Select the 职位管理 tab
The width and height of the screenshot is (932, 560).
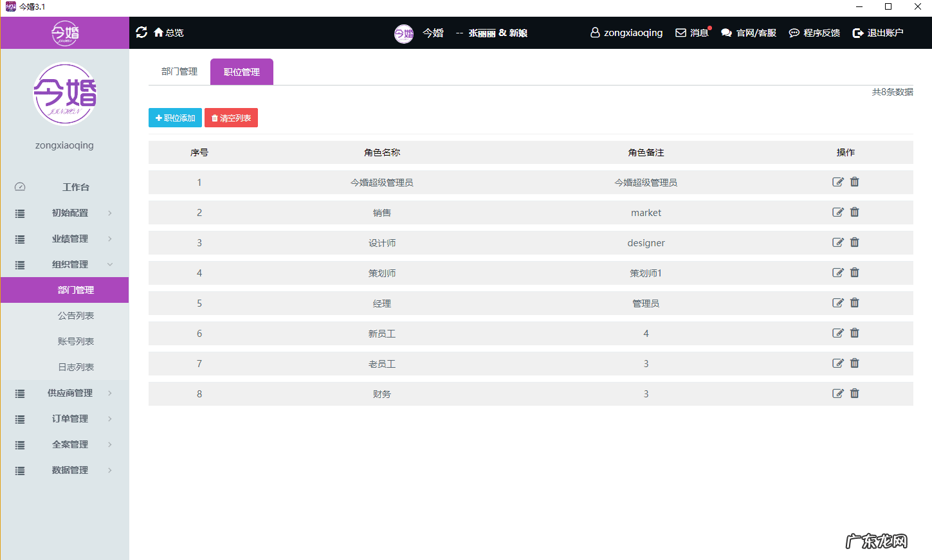(x=242, y=72)
